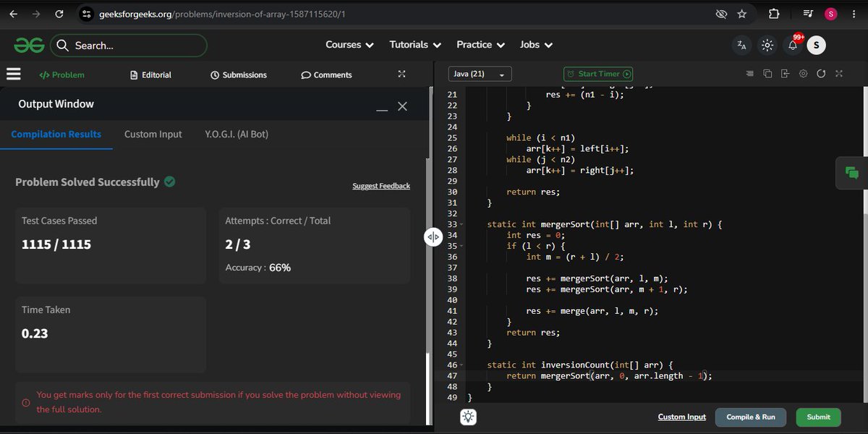The image size is (868, 434).
Task: Toggle light/dark theme icon
Action: 767,45
